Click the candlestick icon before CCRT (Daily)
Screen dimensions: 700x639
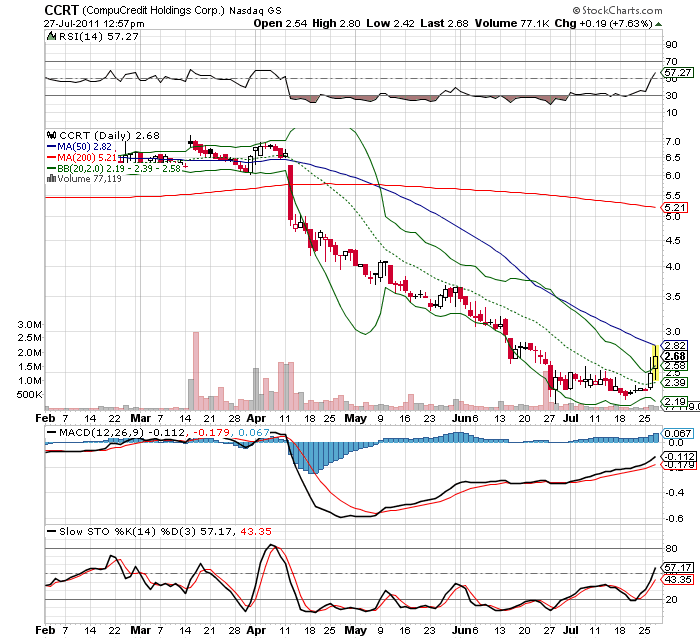pos(52,135)
